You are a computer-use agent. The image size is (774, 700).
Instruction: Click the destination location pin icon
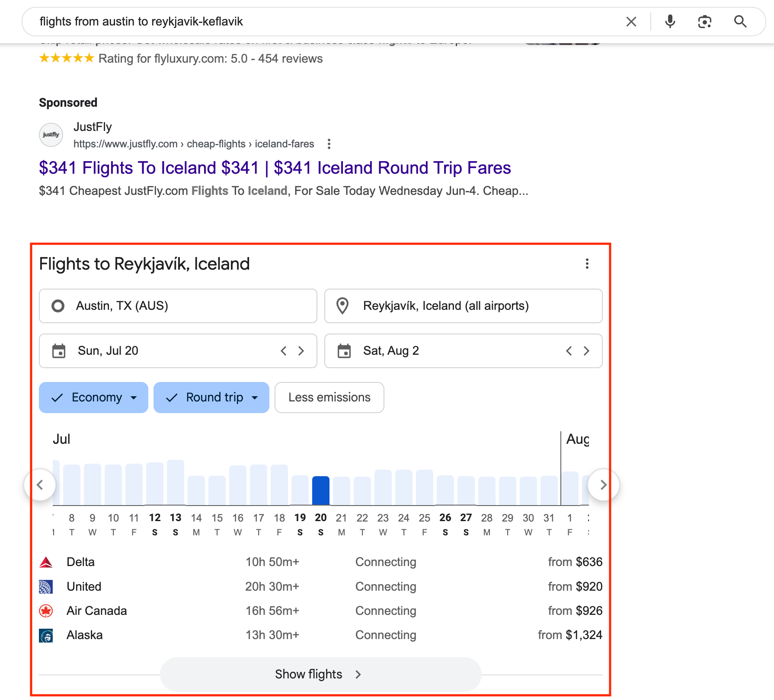pos(342,306)
